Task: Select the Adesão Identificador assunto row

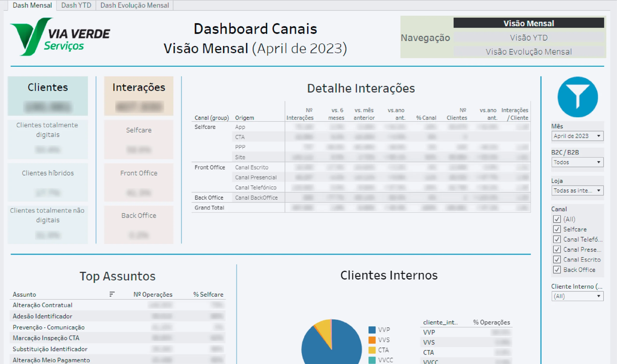Action: pos(118,316)
